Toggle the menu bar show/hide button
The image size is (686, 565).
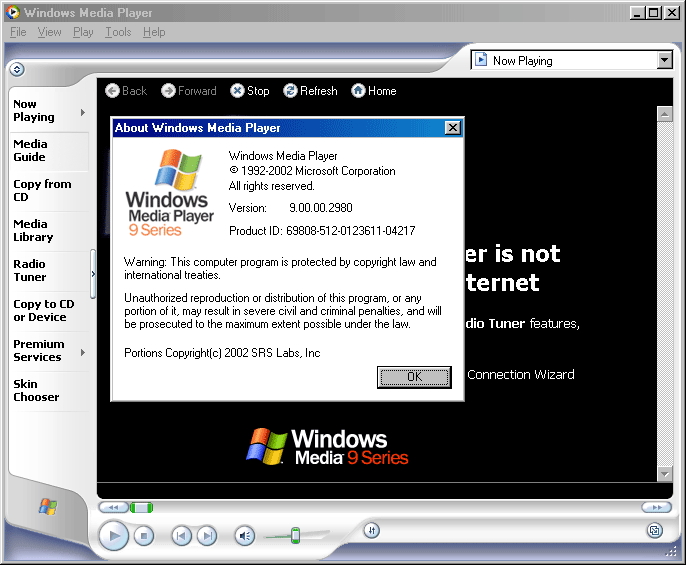click(x=17, y=69)
